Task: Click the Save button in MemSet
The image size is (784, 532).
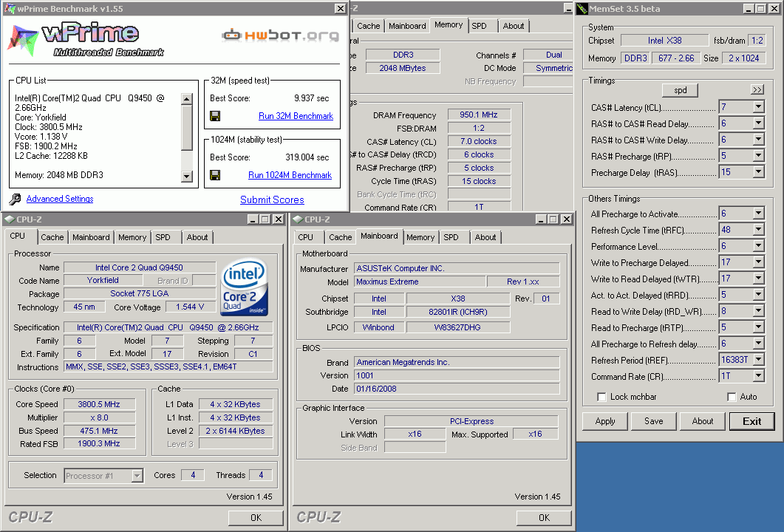Action: [x=653, y=421]
